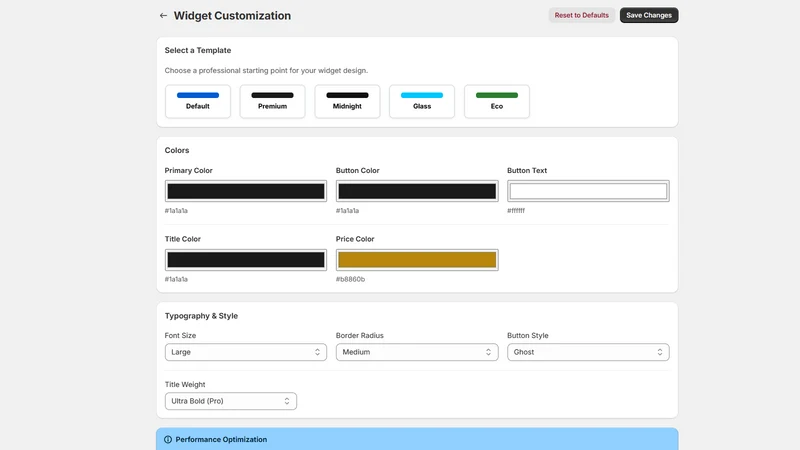Screen dimensions: 800x450
Task: Open the Font Size dropdown
Action: coord(245,352)
